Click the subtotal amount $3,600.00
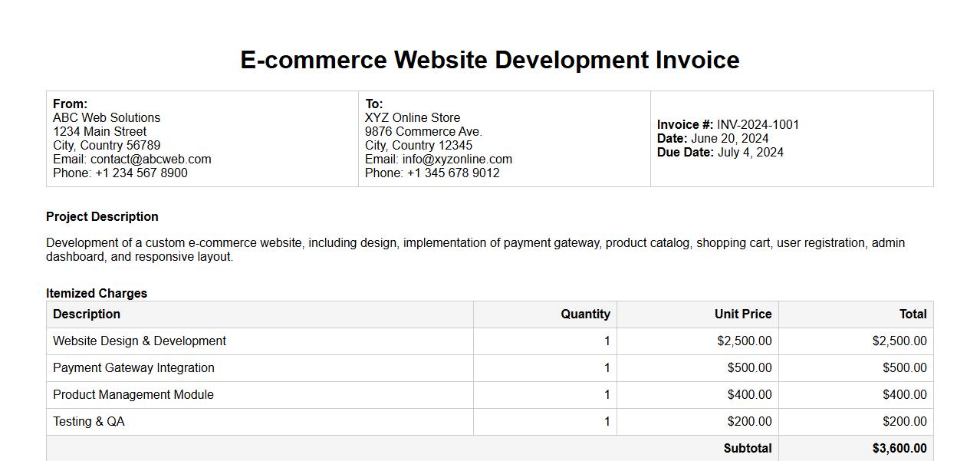The width and height of the screenshot is (980, 461). pos(899,449)
